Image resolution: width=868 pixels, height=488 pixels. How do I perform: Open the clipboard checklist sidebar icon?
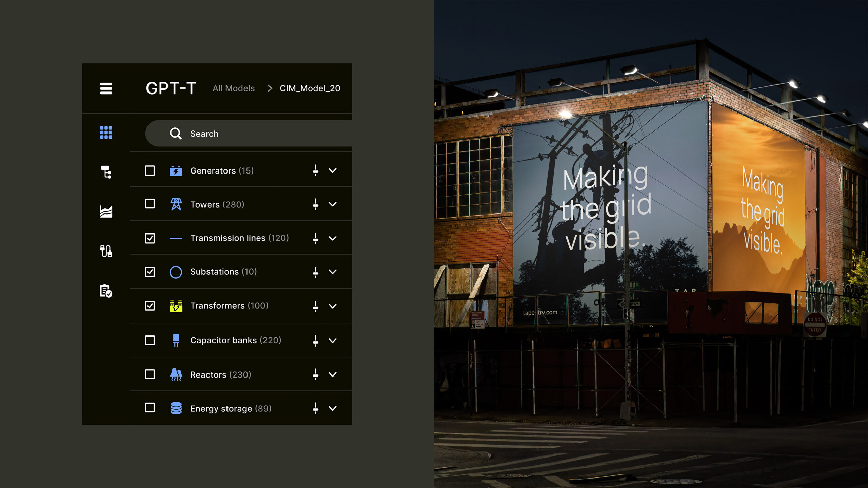[106, 291]
